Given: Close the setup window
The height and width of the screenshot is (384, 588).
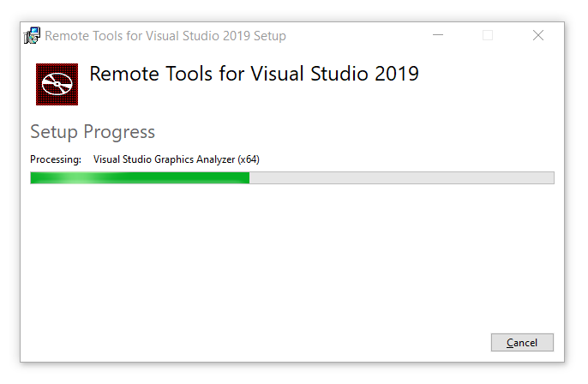Looking at the screenshot, I should click(538, 35).
